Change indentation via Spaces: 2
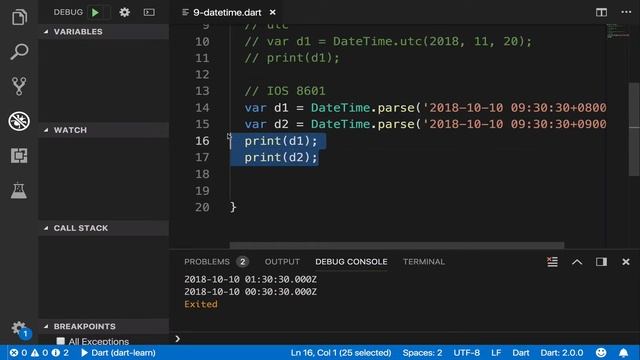Image resolution: width=640 pixels, height=360 pixels. [x=422, y=353]
